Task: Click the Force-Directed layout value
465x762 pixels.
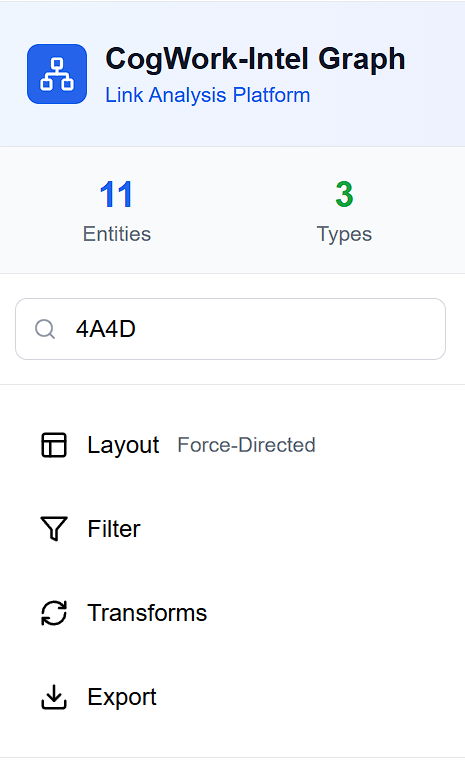Action: point(246,445)
